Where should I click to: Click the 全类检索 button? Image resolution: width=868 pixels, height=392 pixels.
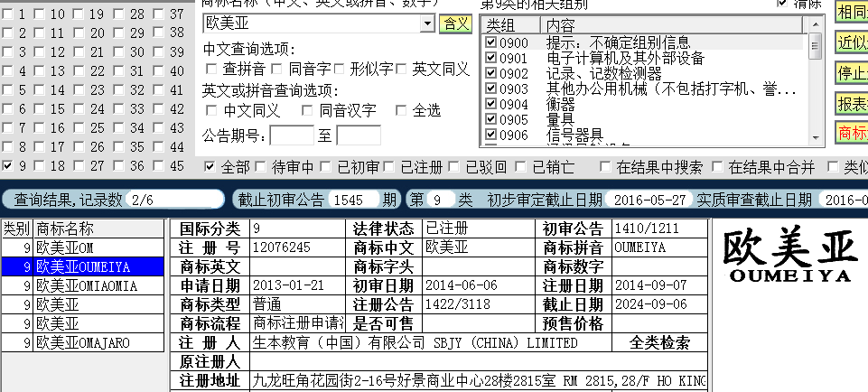(x=660, y=342)
